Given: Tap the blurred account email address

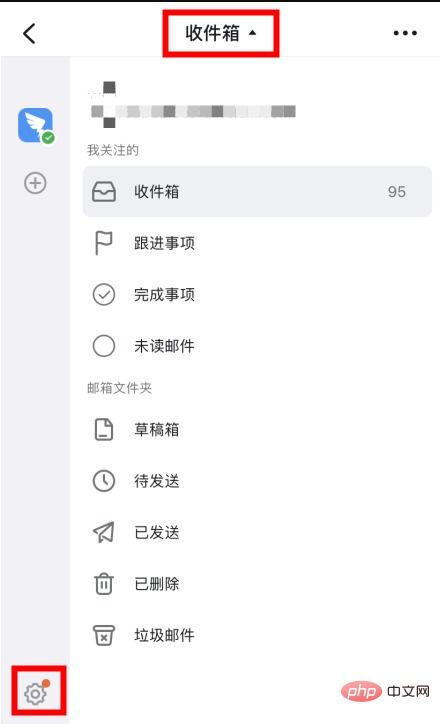Looking at the screenshot, I should (193, 111).
